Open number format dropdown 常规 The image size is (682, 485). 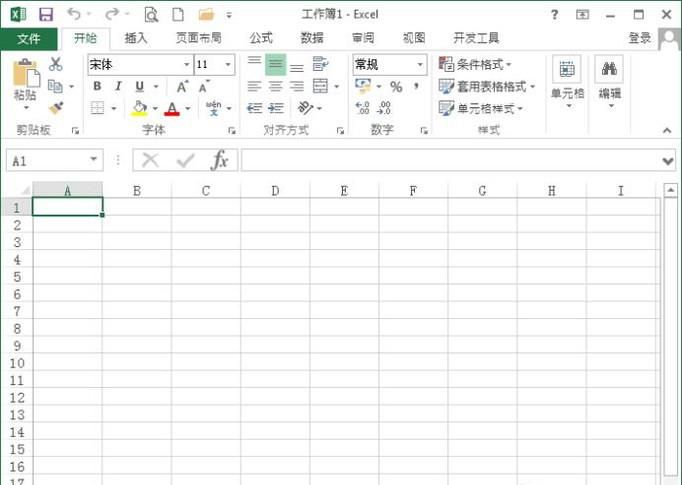click(x=420, y=65)
